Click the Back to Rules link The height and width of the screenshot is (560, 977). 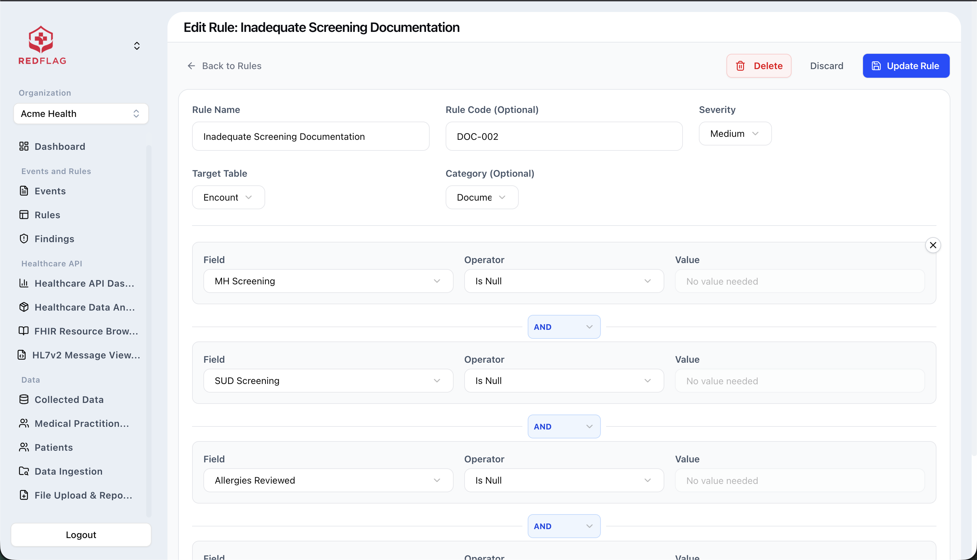click(x=224, y=66)
